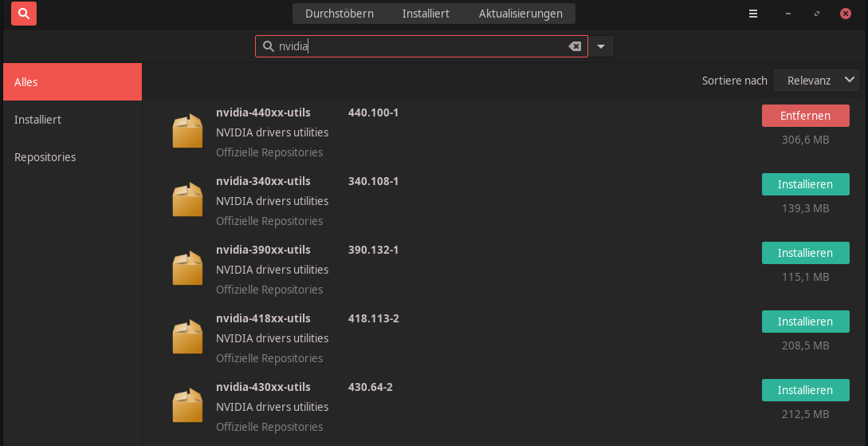The height and width of the screenshot is (446, 868).
Task: Click the red search toggle icon
Action: click(24, 14)
